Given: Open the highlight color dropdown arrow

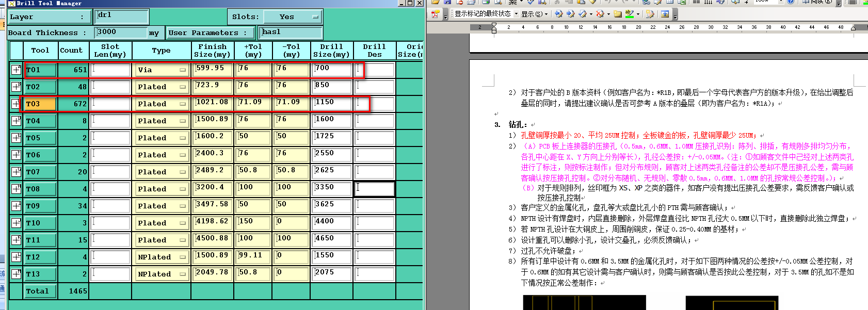Looking at the screenshot, I should (x=638, y=14).
